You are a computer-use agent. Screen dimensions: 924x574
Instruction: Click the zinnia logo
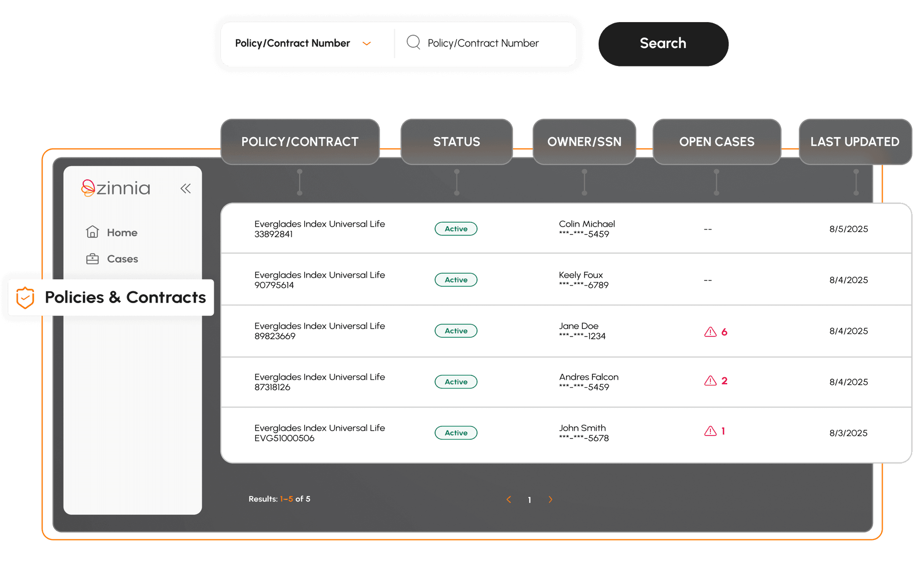point(115,188)
